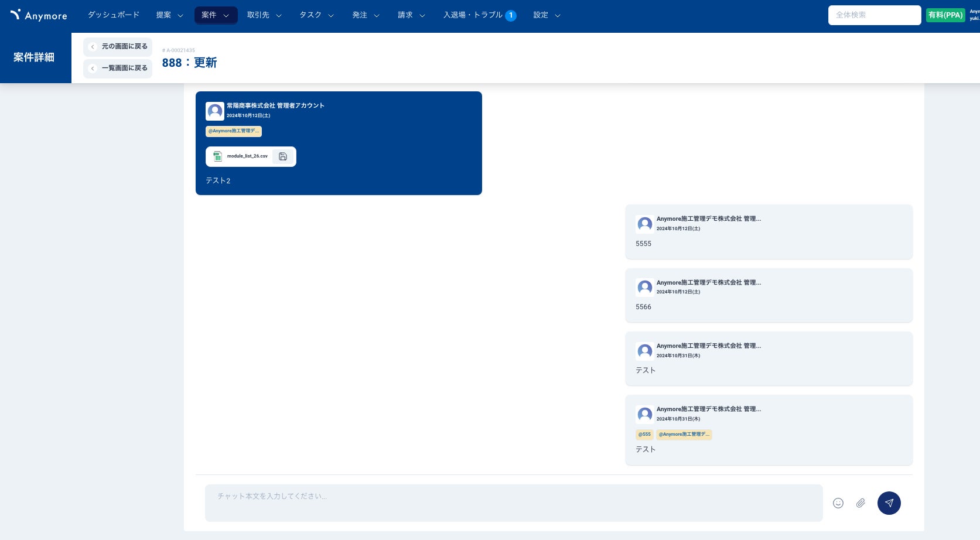The width and height of the screenshot is (980, 540).
Task: Open module_list_26.csv attachment name
Action: 247,156
